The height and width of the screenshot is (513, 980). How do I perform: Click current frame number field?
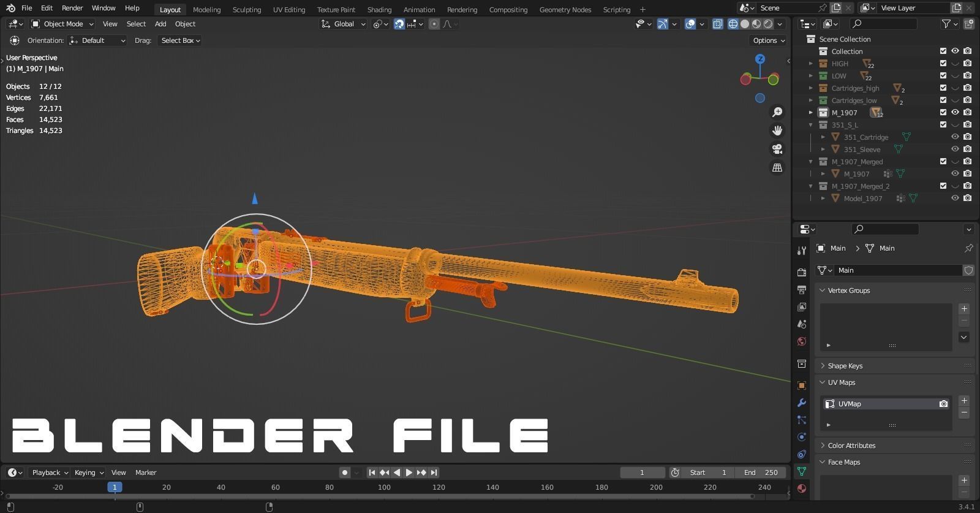click(643, 473)
